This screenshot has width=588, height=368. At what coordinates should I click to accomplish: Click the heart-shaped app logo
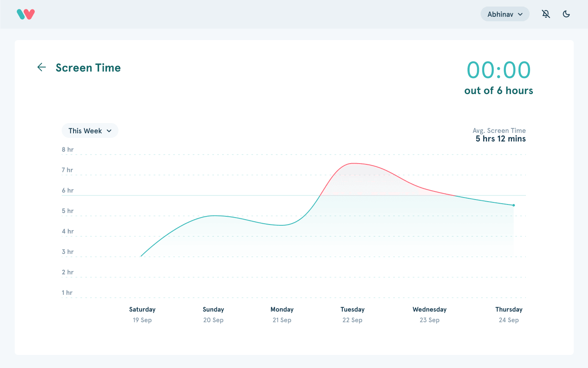[26, 14]
